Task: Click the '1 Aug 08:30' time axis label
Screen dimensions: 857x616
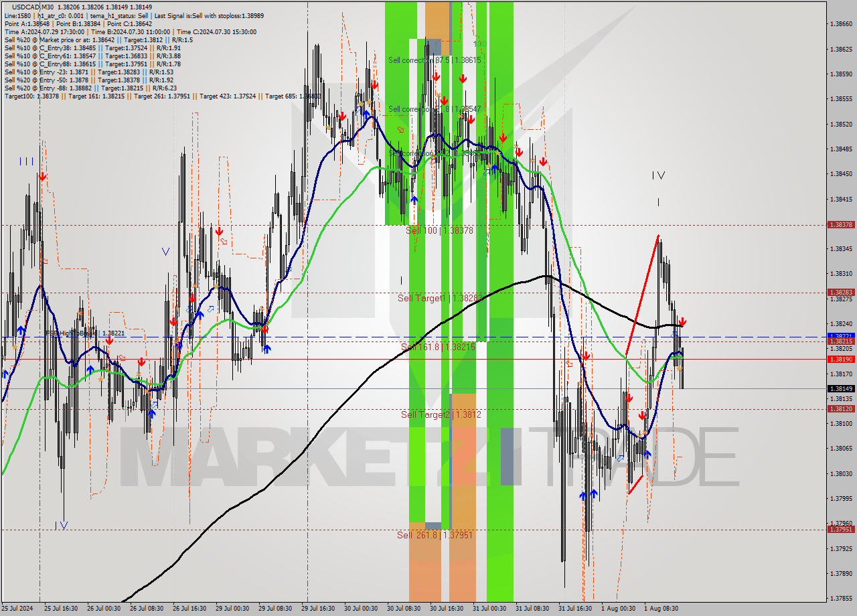Action: click(661, 609)
